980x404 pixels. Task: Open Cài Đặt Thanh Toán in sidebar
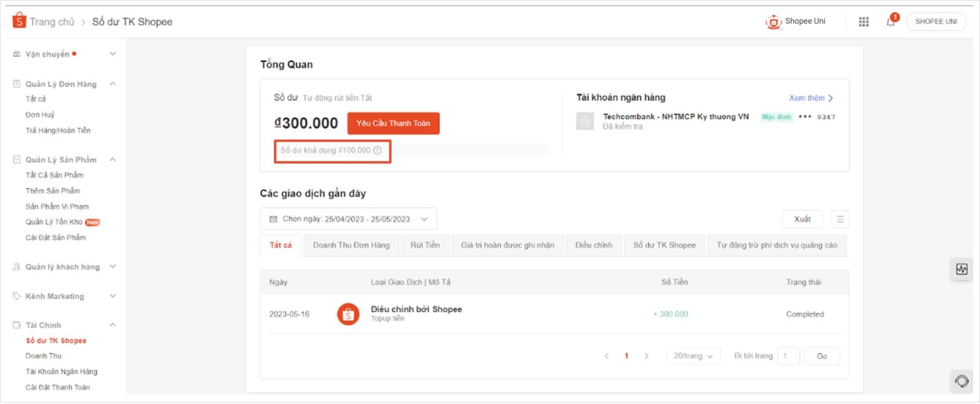pos(58,387)
